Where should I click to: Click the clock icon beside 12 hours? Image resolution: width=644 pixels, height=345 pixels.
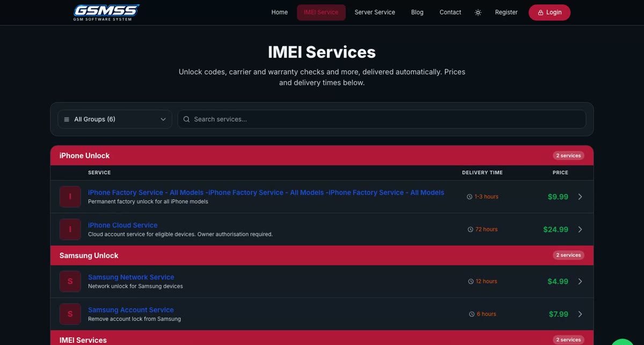tap(471, 282)
